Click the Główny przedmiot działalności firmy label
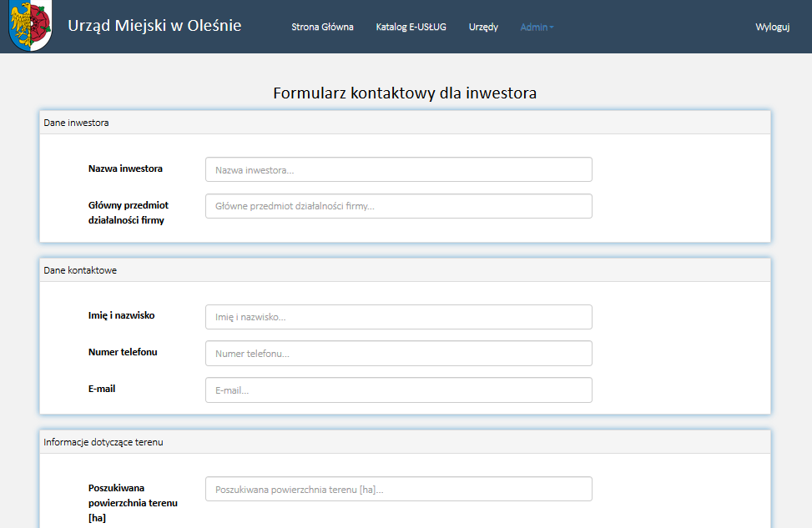The image size is (812, 528). pyautogui.click(x=128, y=213)
